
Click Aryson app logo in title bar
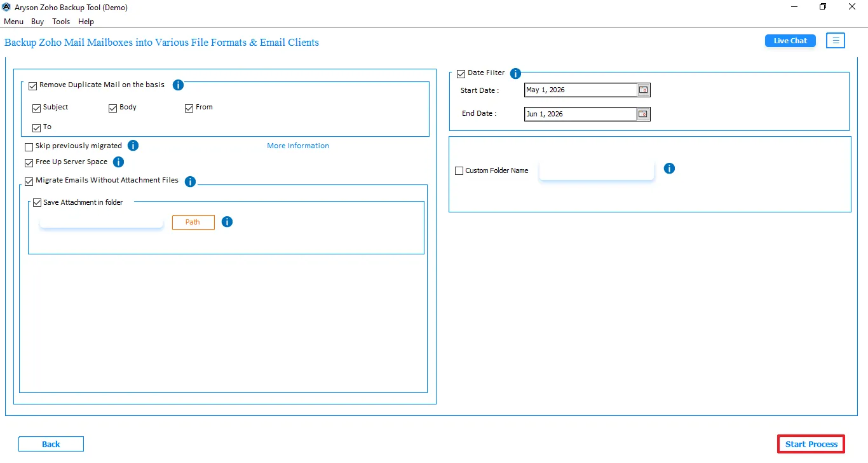coord(6,7)
